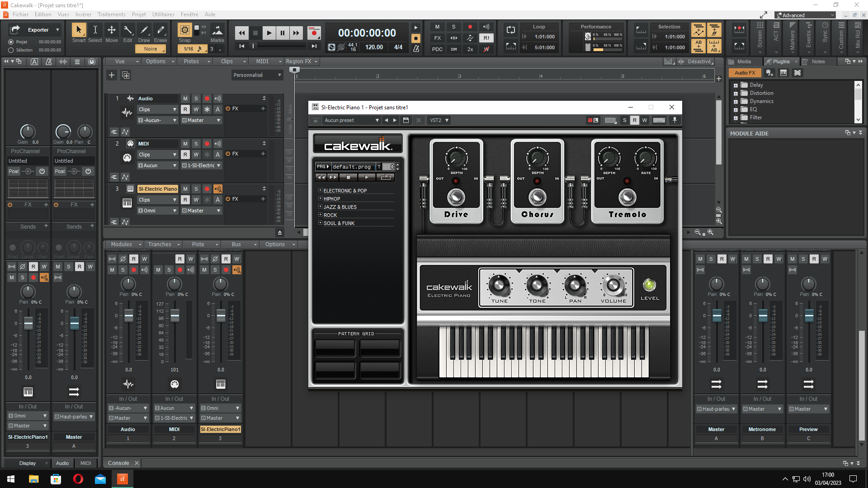Screen dimensions: 868x488
Task: Click Play in the transport bar
Action: click(269, 33)
